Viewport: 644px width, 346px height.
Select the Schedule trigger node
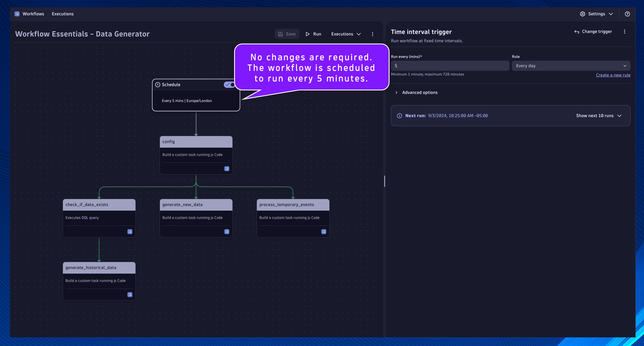tap(196, 95)
